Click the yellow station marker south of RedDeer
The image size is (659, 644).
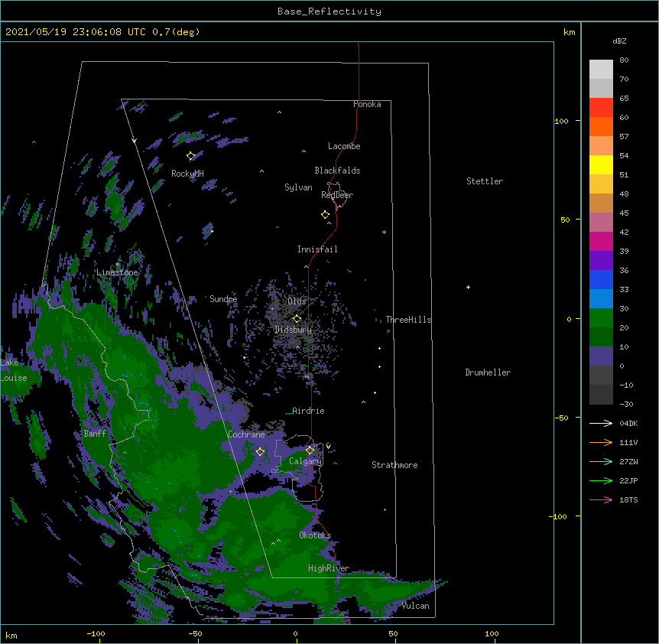coord(326,215)
